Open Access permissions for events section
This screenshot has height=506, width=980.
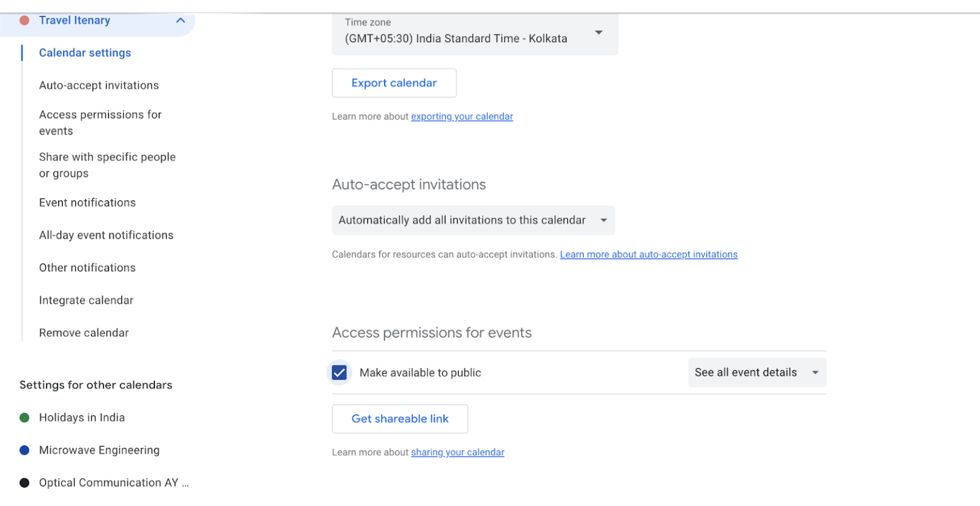[100, 123]
